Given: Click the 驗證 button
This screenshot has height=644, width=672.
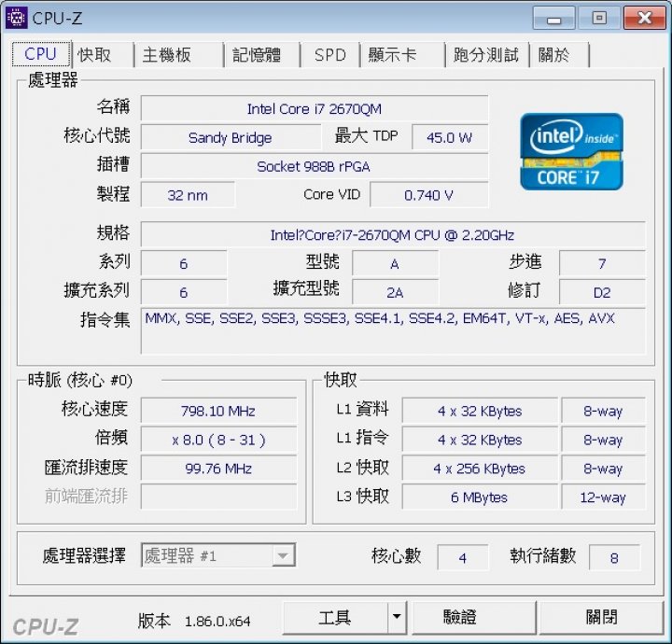Looking at the screenshot, I should point(474,618).
